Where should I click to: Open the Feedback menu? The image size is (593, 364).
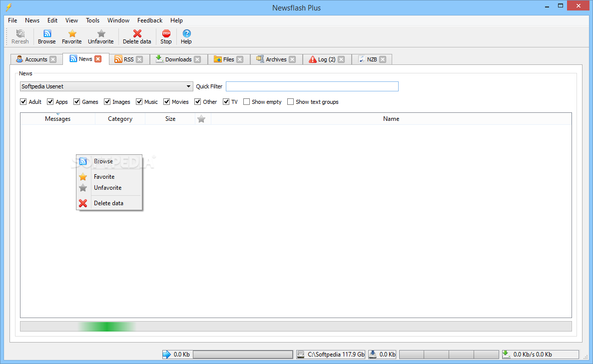point(150,20)
